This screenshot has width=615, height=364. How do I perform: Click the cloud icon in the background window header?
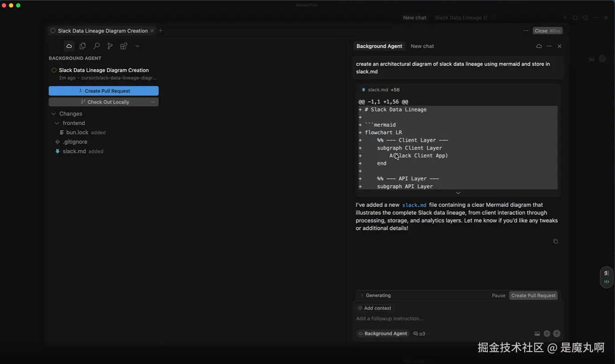click(x=575, y=18)
